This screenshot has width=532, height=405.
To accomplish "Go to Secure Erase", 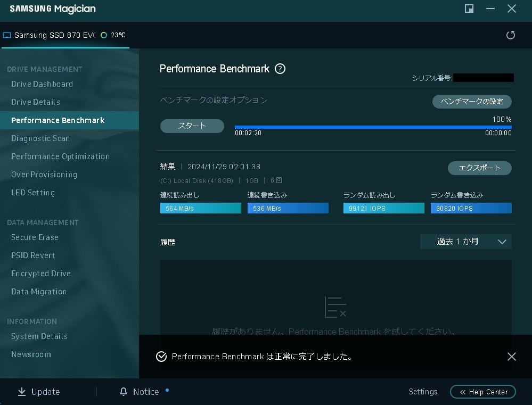I will (x=35, y=237).
